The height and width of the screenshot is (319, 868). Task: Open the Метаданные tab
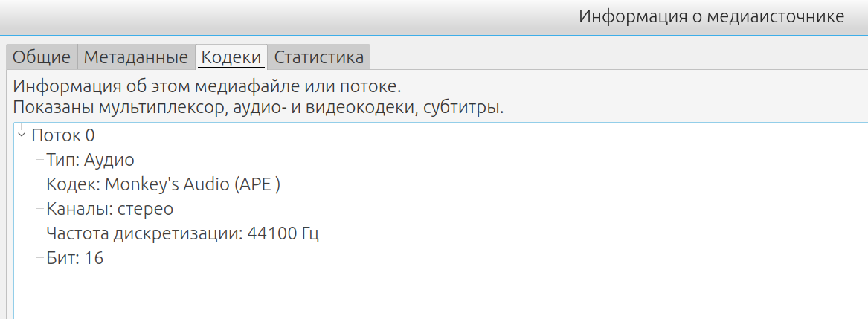click(x=135, y=57)
